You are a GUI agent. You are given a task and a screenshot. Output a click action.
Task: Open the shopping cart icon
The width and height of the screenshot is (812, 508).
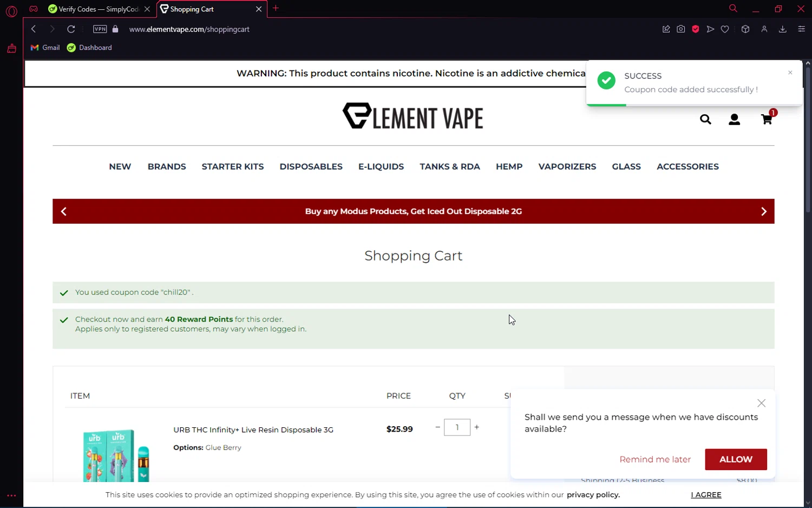pyautogui.click(x=767, y=119)
